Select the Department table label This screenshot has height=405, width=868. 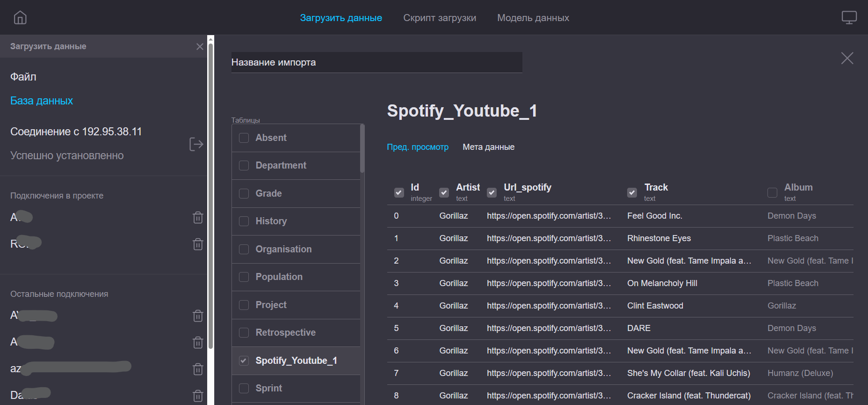pos(281,165)
